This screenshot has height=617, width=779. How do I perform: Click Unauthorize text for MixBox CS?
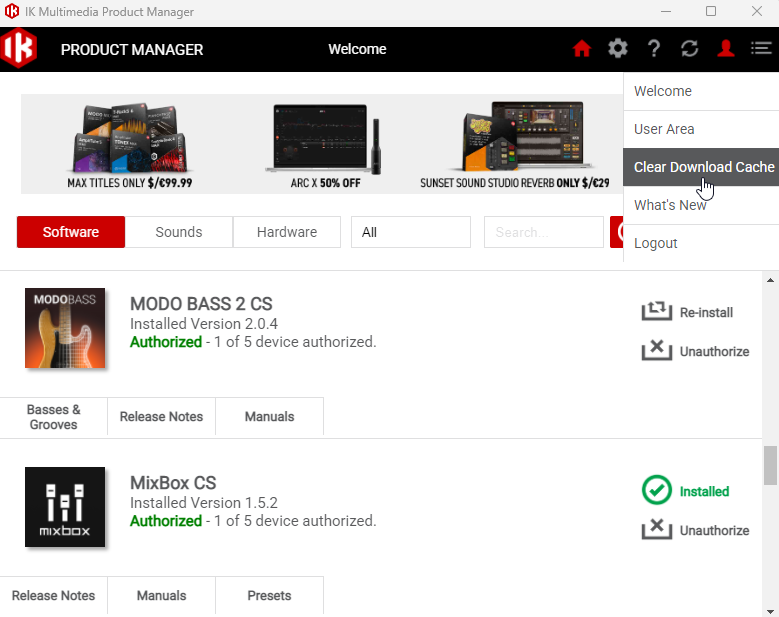tap(714, 531)
